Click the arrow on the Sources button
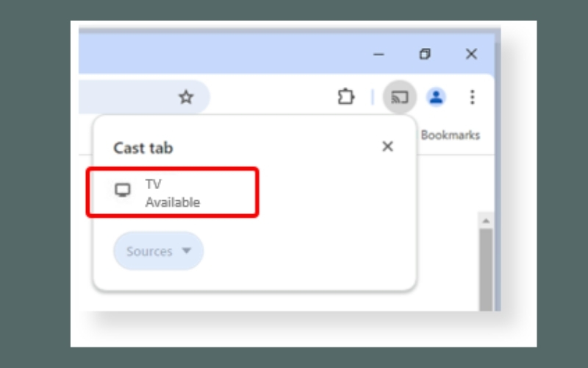Screen dimensions: 588x368 click(186, 251)
